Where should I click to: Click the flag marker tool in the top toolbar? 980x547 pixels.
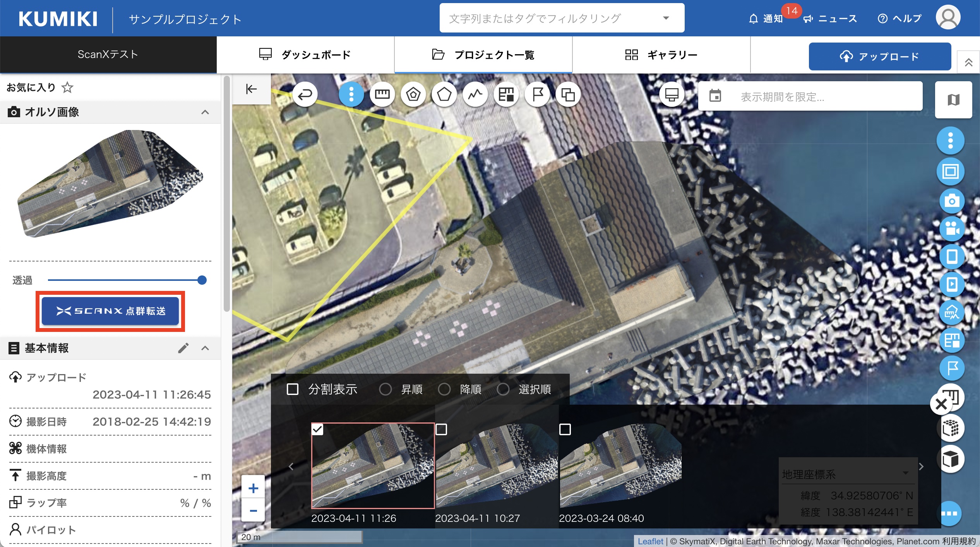point(537,94)
